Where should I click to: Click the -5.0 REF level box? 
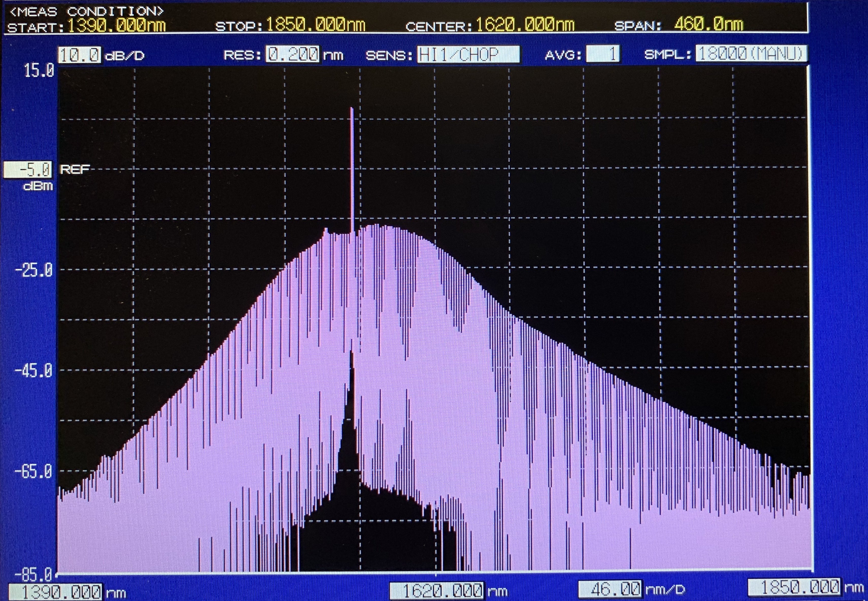point(27,170)
